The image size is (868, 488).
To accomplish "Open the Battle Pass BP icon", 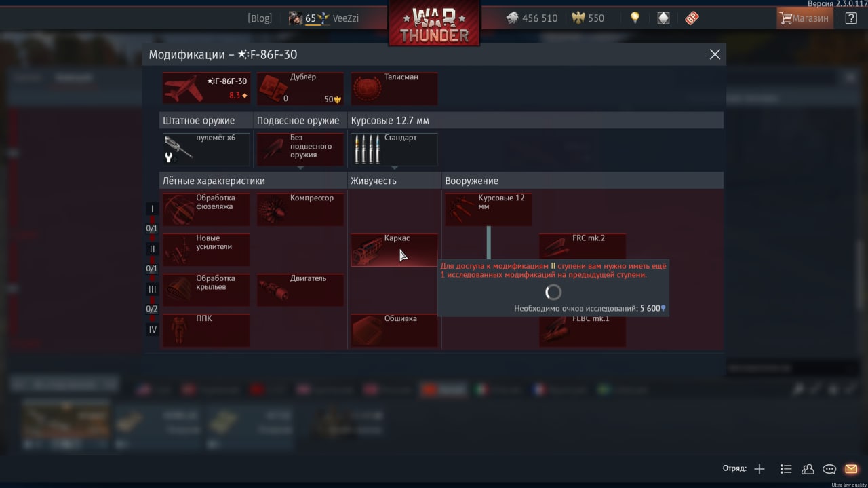I will [x=692, y=18].
